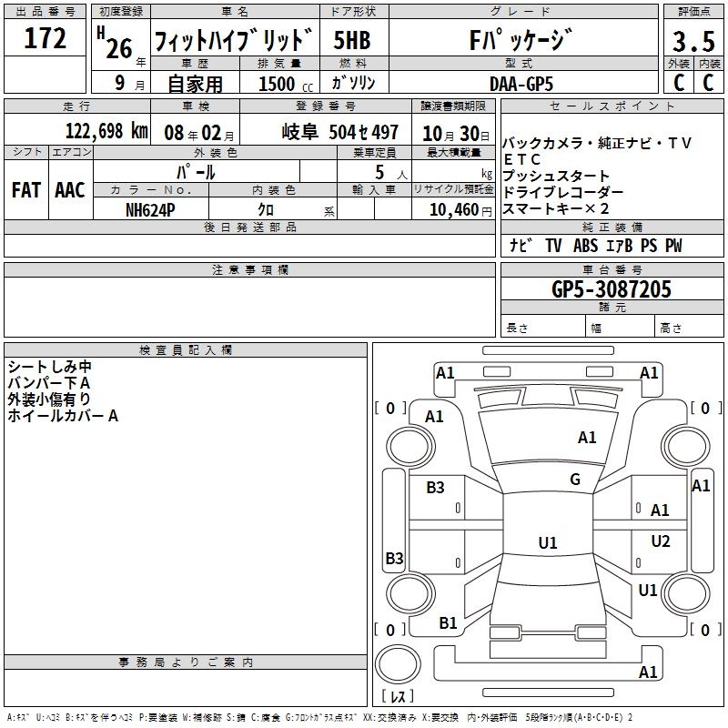Click ABS in the equipment list

click(585, 246)
